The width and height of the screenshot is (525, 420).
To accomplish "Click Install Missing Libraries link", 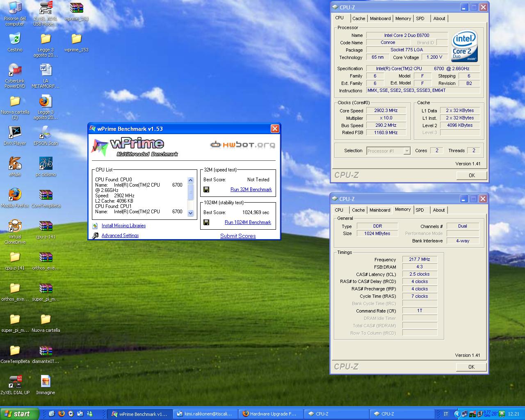I will (123, 226).
